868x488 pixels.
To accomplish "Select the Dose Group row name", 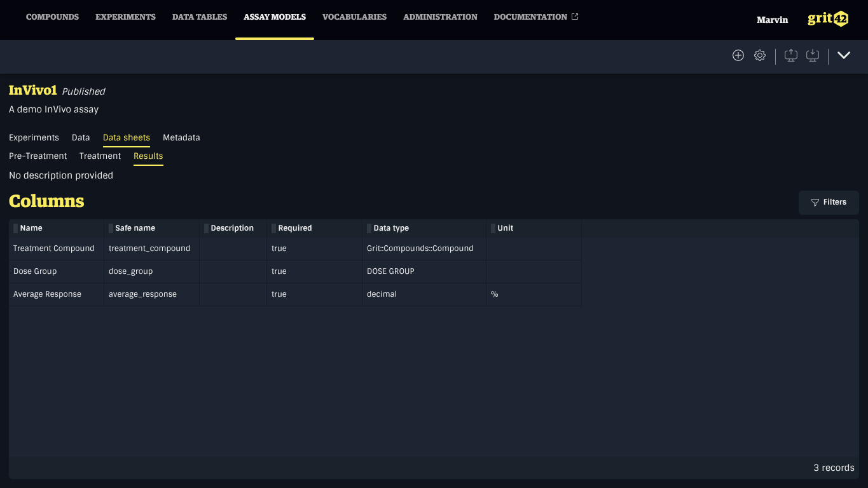I will coord(35,271).
